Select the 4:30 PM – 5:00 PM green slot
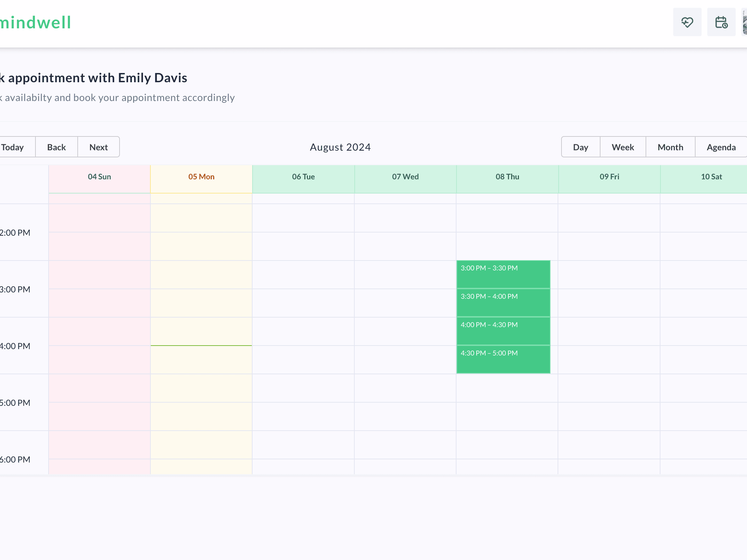This screenshot has width=747, height=560. click(x=503, y=359)
